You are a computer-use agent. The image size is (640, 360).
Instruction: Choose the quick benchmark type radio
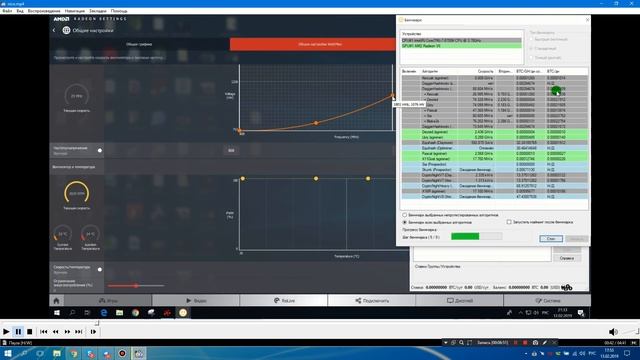[x=531, y=40]
